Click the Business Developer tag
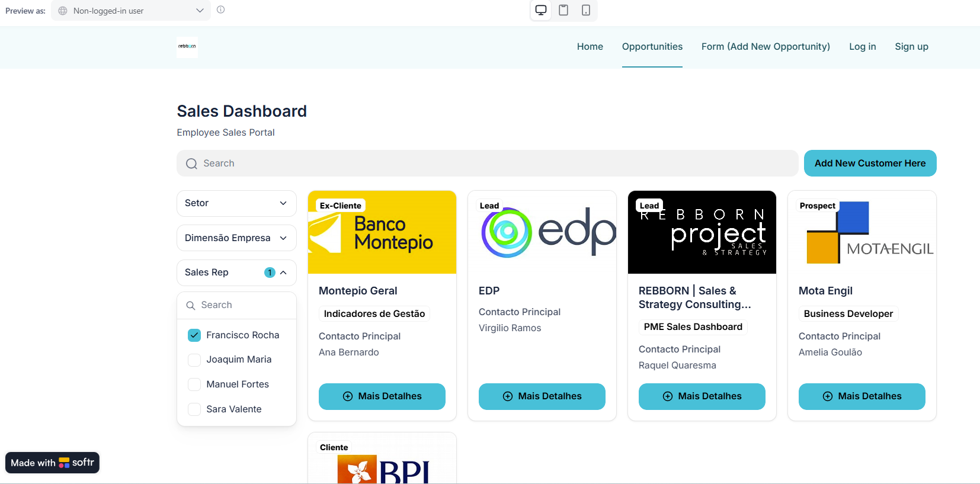Viewport: 980px width, 484px height. point(848,313)
